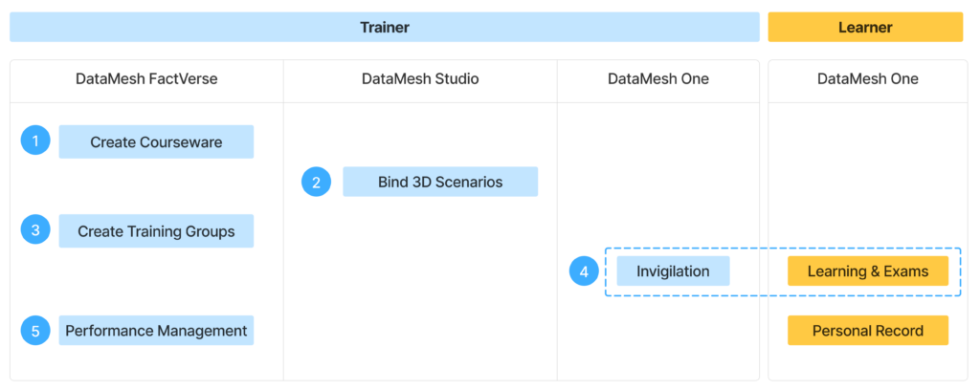The height and width of the screenshot is (390, 980).
Task: Select the Learning & Exams box
Action: point(867,271)
